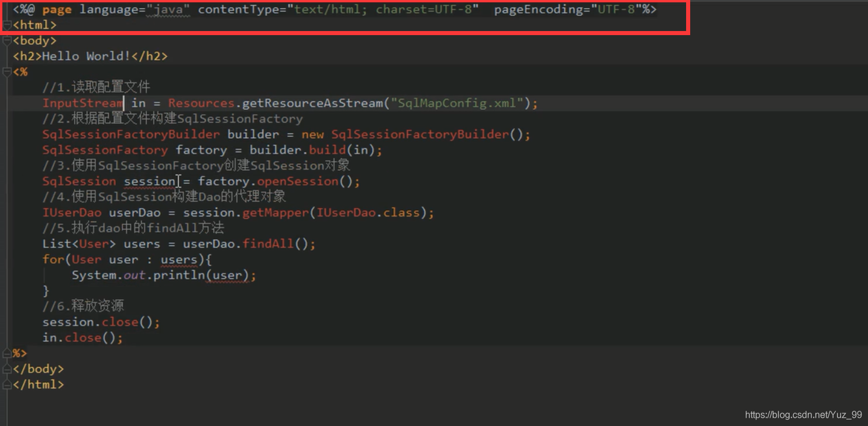Click the openSession method call
Viewport: 868px width, 426px height.
click(298, 181)
